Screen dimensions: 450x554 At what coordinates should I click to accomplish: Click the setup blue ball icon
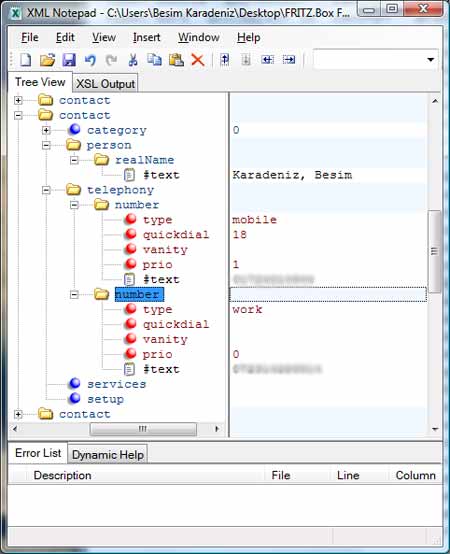coord(75,398)
